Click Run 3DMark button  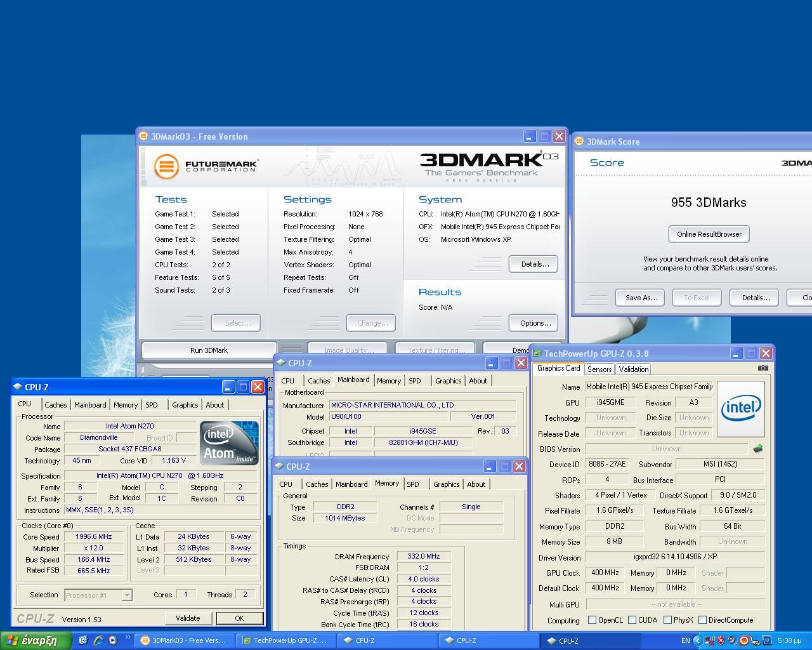[209, 350]
